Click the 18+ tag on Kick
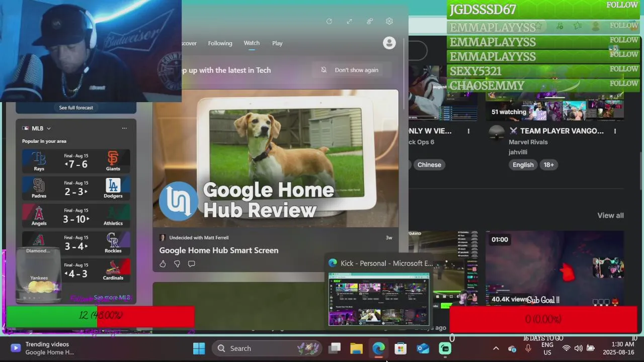Image resolution: width=644 pixels, height=362 pixels. click(x=548, y=165)
